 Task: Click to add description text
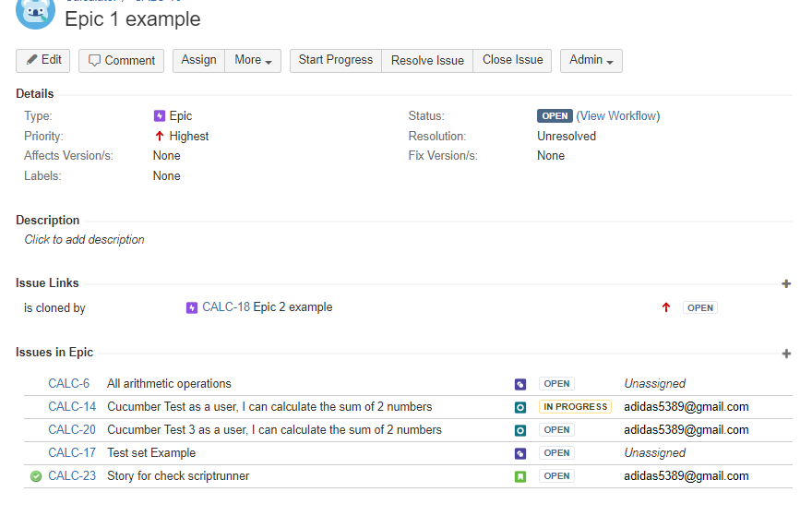point(84,240)
